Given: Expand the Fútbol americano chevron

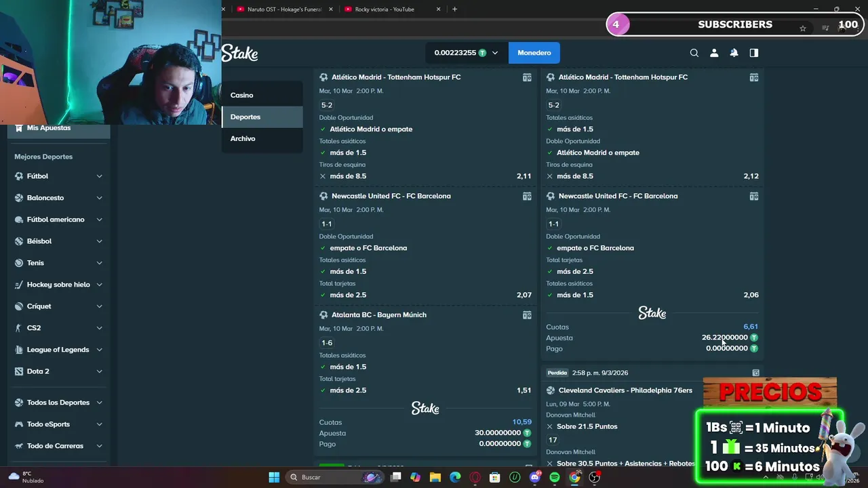Looking at the screenshot, I should [99, 220].
